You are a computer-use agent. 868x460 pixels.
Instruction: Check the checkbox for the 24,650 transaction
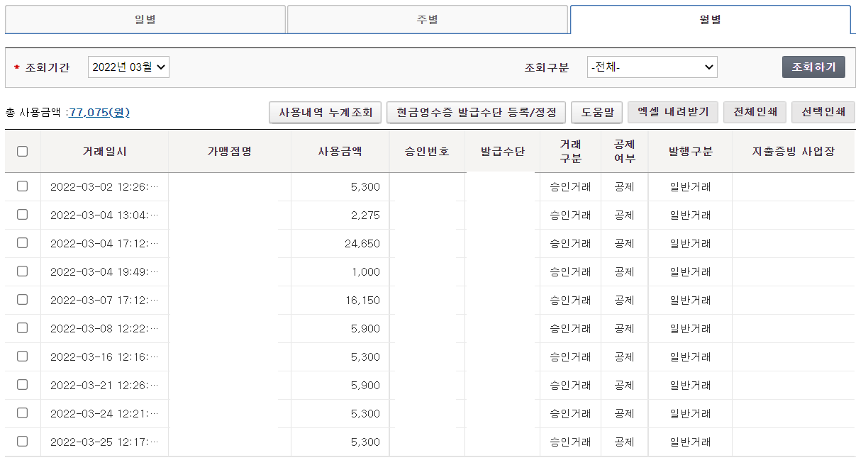(22, 243)
